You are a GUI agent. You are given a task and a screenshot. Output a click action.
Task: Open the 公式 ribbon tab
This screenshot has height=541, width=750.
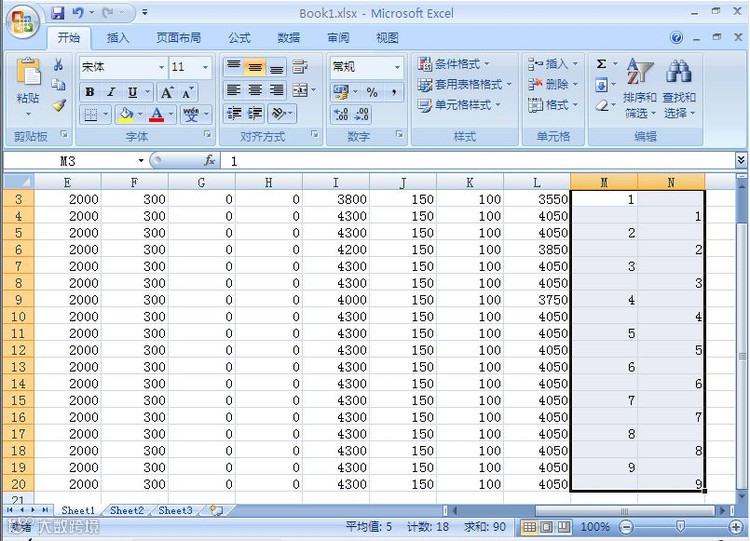click(239, 38)
